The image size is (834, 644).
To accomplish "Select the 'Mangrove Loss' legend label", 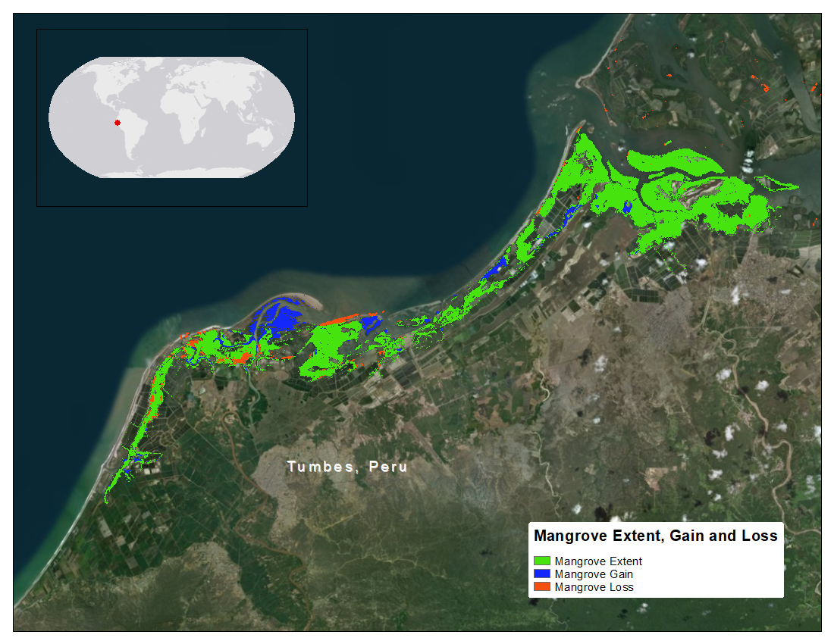I will [594, 587].
